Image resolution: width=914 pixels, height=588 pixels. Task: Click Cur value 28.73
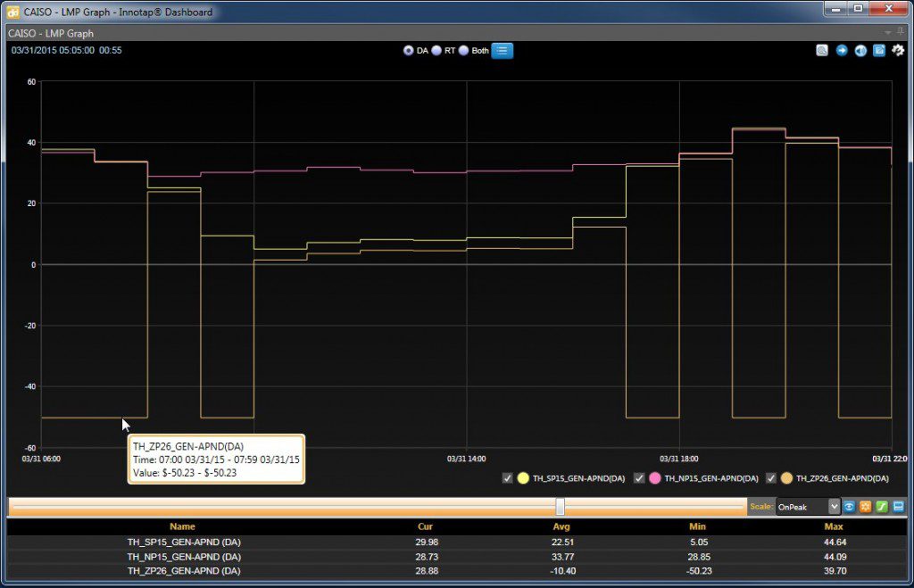coord(427,557)
